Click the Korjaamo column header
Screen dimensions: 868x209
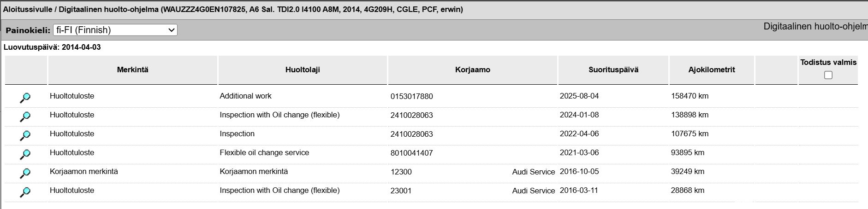pyautogui.click(x=473, y=70)
